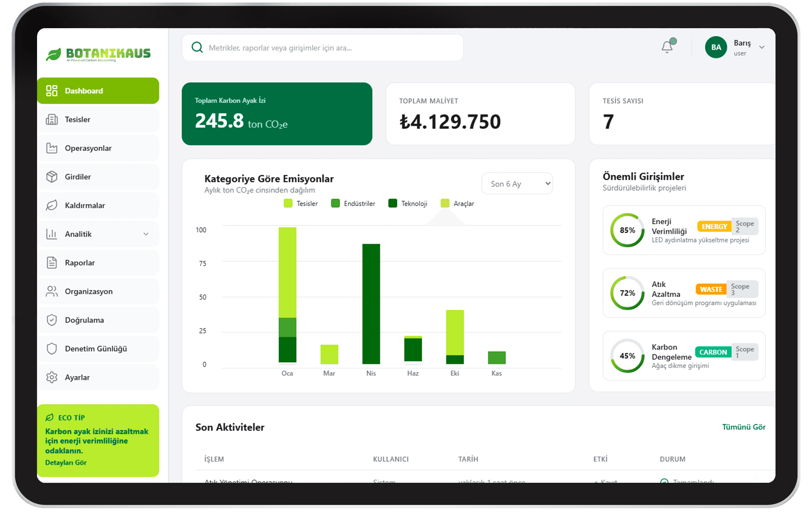The width and height of the screenshot is (812, 513).
Task: Open the Operasyonlar section icon
Action: [52, 148]
